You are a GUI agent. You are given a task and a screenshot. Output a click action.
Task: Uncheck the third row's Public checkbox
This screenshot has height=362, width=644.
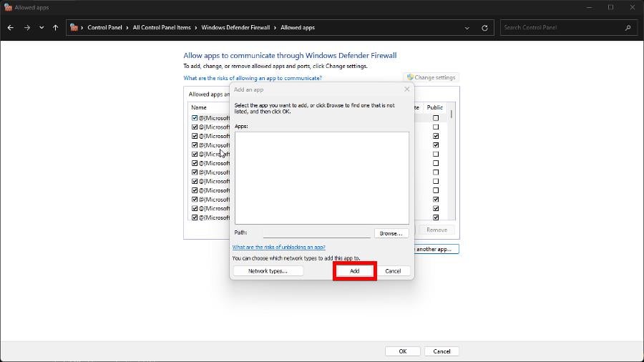coord(436,136)
